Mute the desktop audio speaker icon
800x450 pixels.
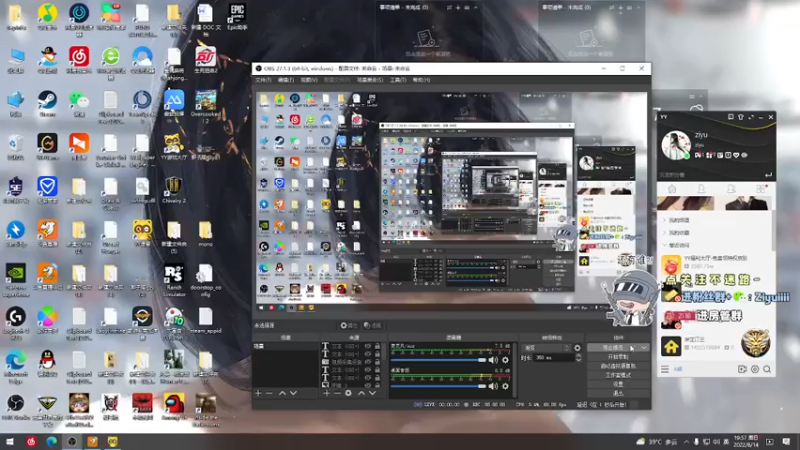pyautogui.click(x=493, y=386)
